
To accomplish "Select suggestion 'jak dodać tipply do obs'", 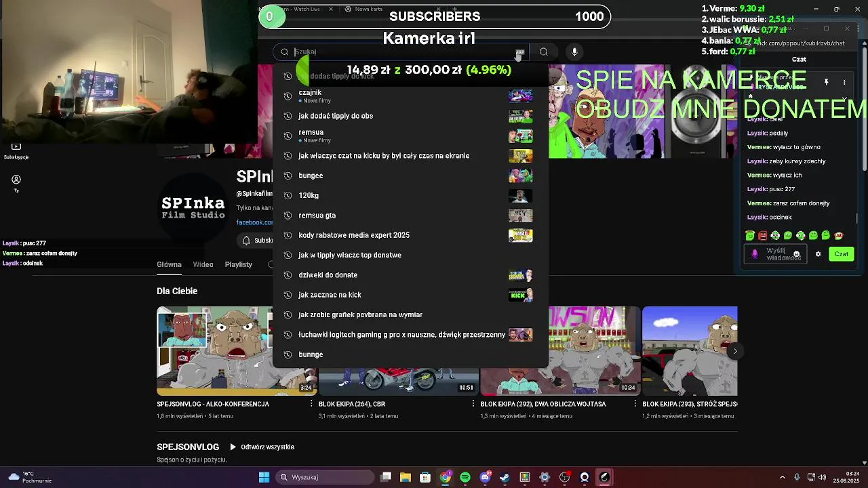I will (410, 116).
